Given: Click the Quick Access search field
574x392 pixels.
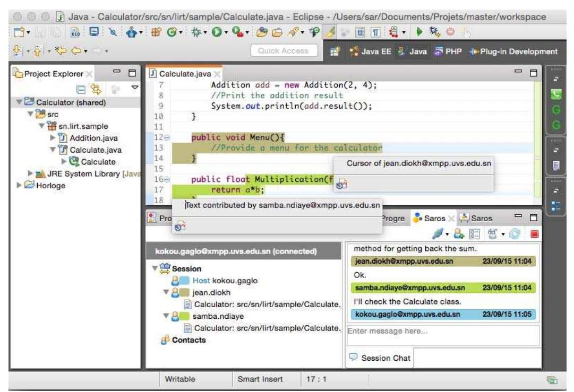Looking at the screenshot, I should pyautogui.click(x=284, y=51).
